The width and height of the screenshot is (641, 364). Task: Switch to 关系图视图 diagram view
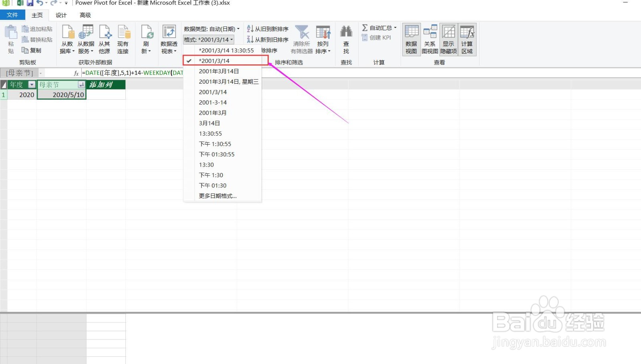[x=430, y=39]
